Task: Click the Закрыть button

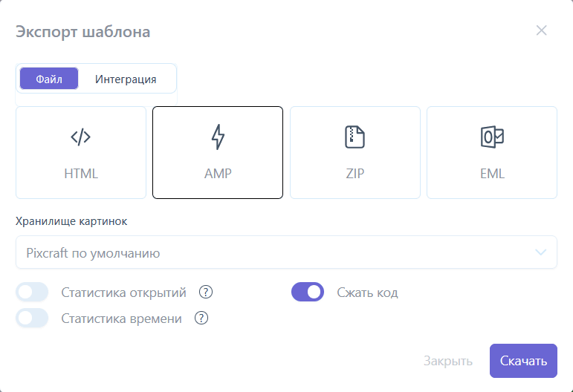Action: [448, 361]
